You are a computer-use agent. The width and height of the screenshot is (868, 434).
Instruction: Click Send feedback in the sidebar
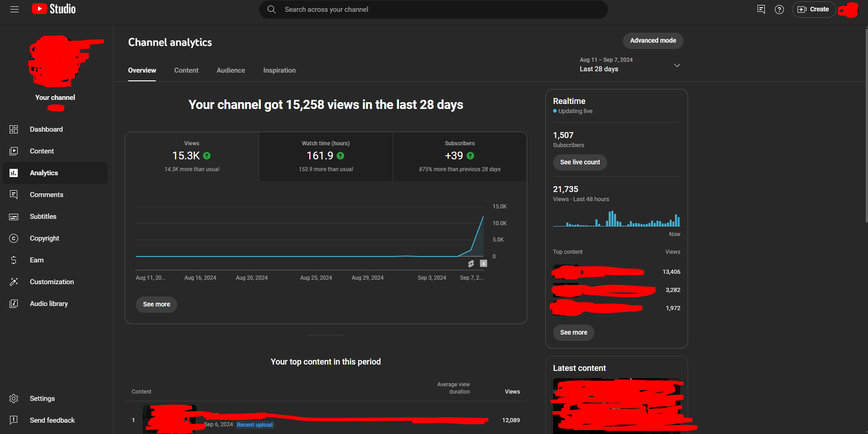(55, 420)
